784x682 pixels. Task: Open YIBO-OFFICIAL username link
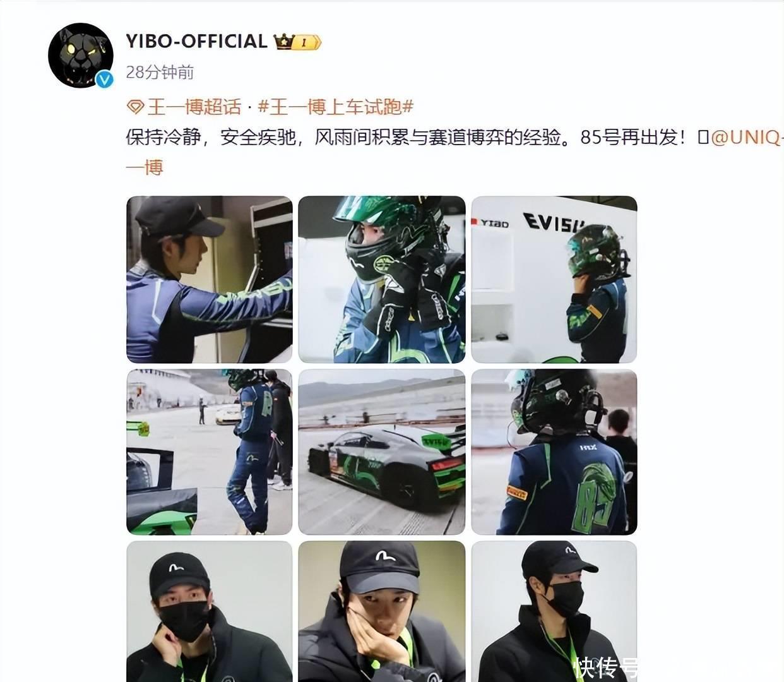tap(197, 41)
